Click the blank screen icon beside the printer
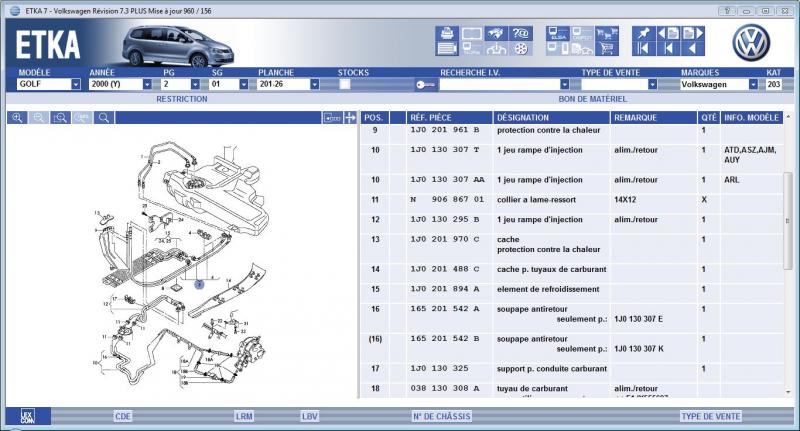800x431 pixels. 471,34
